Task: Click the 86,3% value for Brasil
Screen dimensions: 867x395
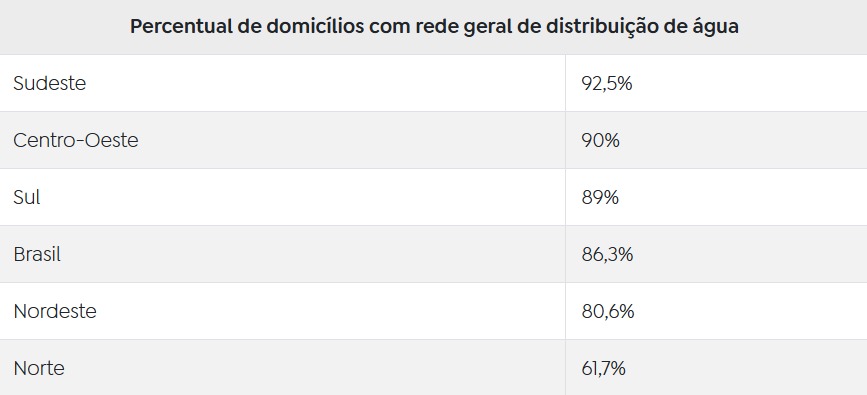Action: point(607,254)
